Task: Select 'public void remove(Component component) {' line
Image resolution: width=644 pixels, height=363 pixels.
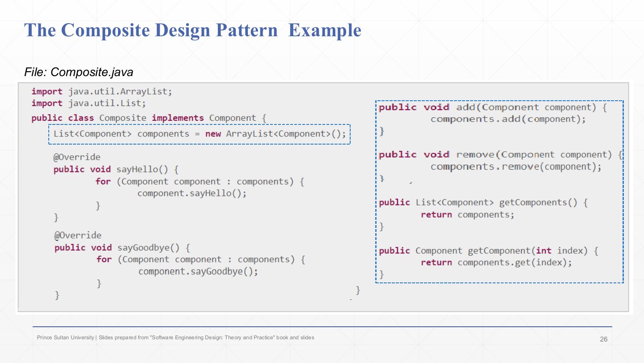Action: click(500, 155)
